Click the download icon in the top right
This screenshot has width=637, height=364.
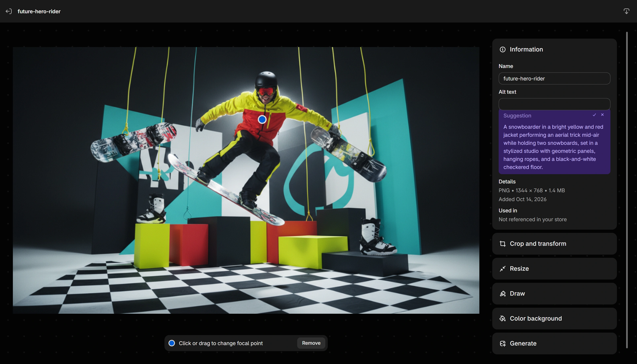coord(626,11)
